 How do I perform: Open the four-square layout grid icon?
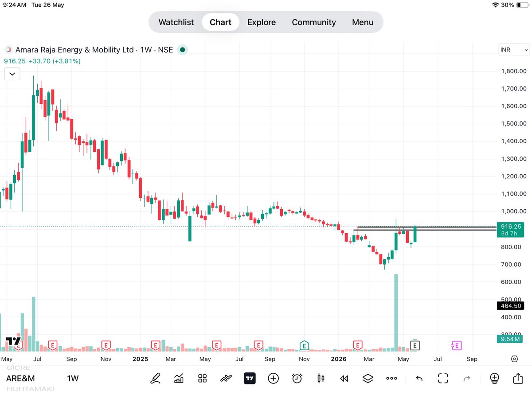click(203, 378)
